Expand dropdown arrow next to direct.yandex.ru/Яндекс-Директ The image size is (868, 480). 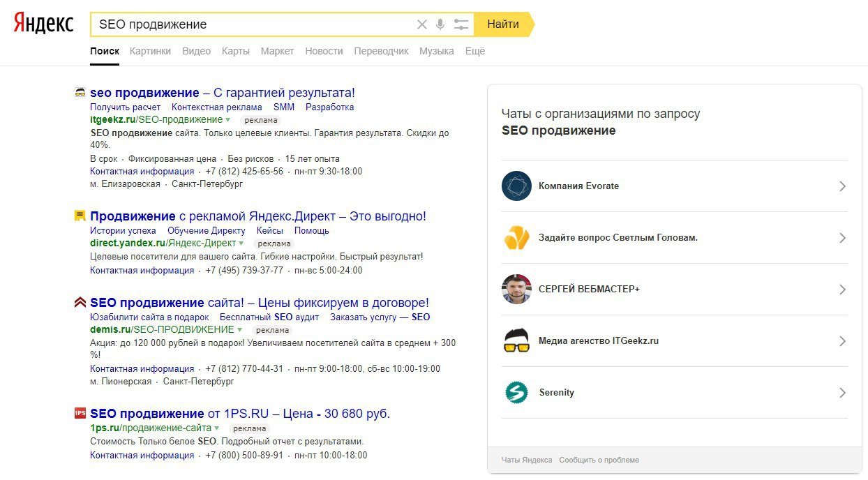(x=241, y=243)
